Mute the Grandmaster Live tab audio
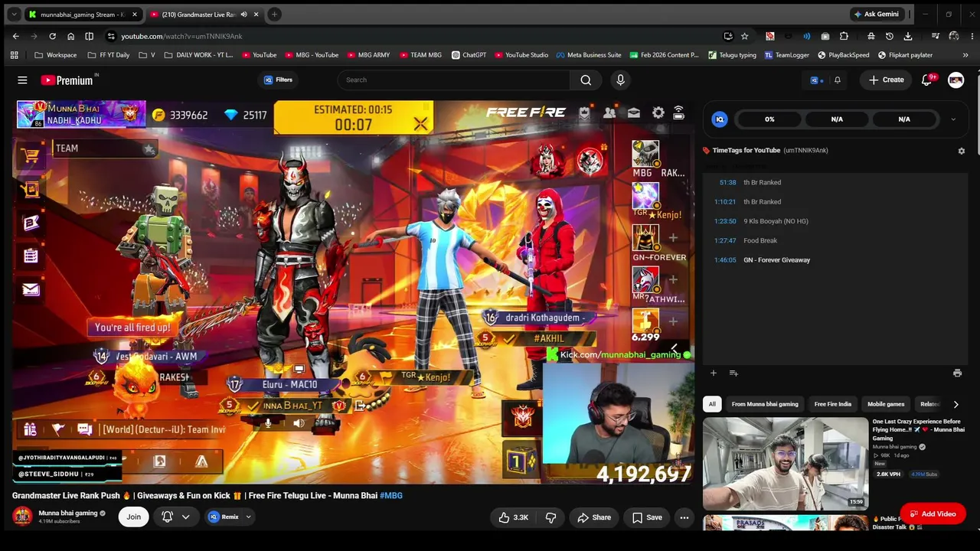 (244, 15)
